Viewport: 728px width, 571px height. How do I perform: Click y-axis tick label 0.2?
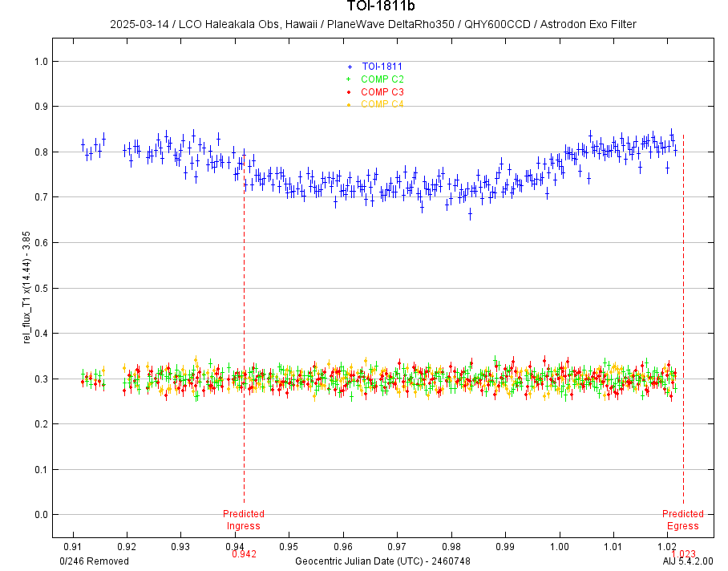tap(42, 424)
